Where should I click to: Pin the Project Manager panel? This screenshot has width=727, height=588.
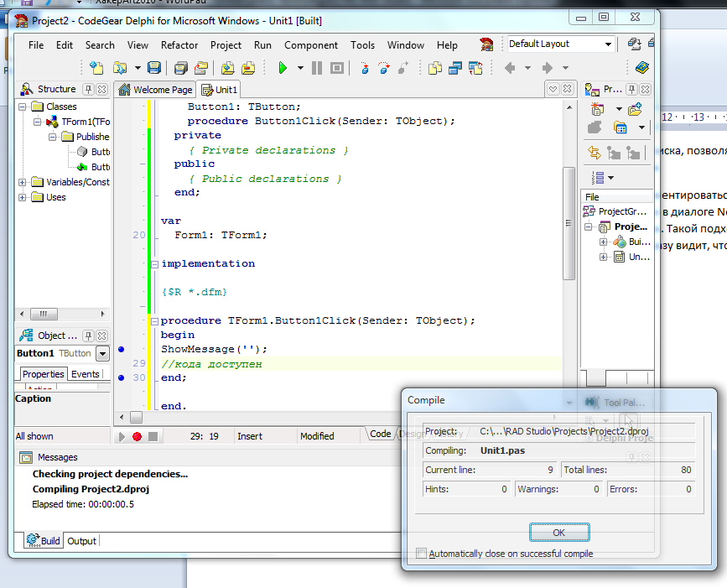pos(631,89)
